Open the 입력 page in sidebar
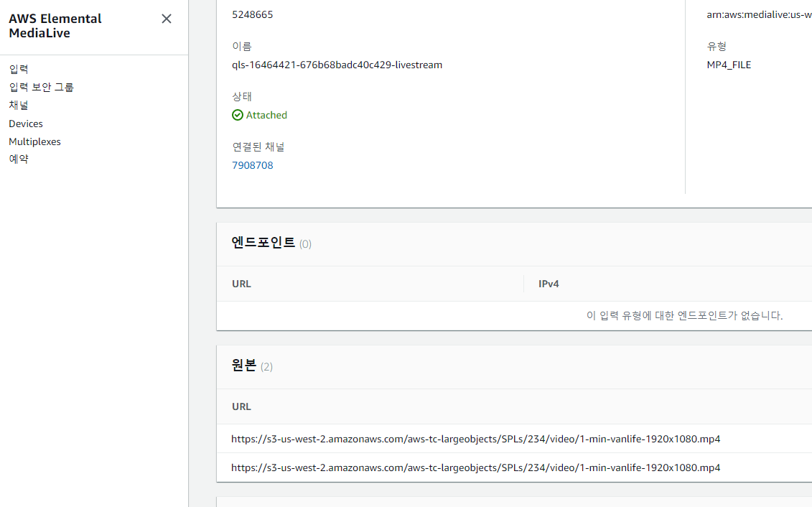This screenshot has width=812, height=507. [x=19, y=69]
